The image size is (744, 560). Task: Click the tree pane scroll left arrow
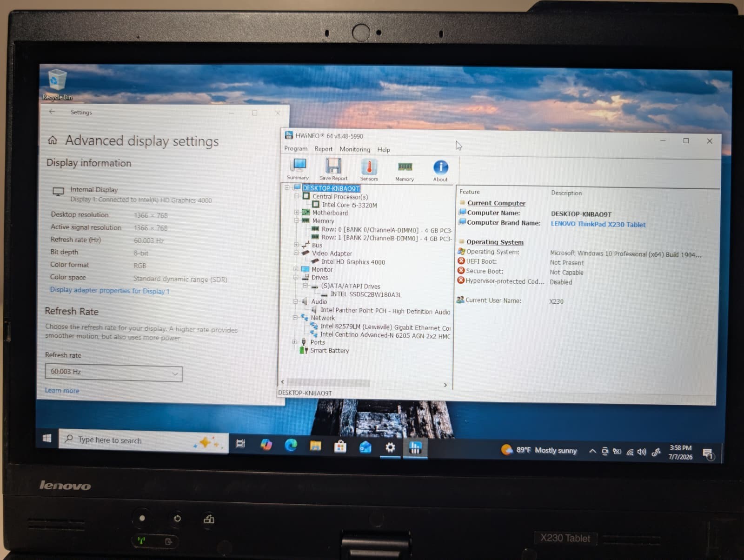[282, 382]
